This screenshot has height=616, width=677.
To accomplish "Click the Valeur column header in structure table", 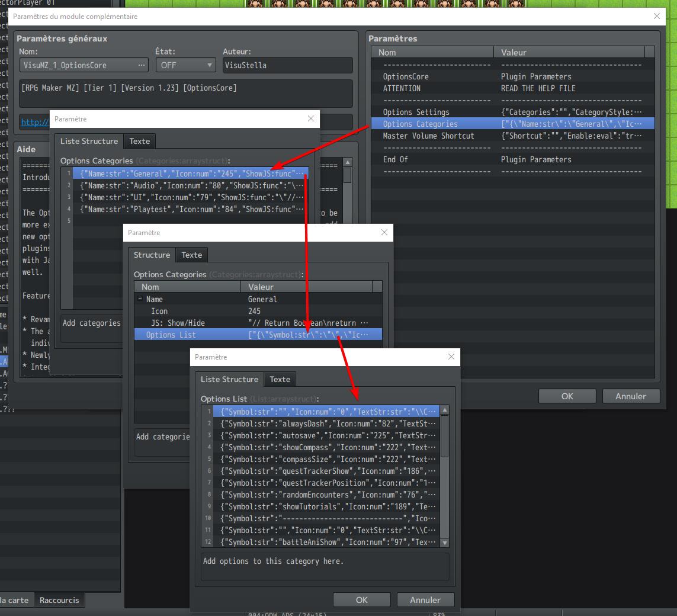I will pos(307,287).
